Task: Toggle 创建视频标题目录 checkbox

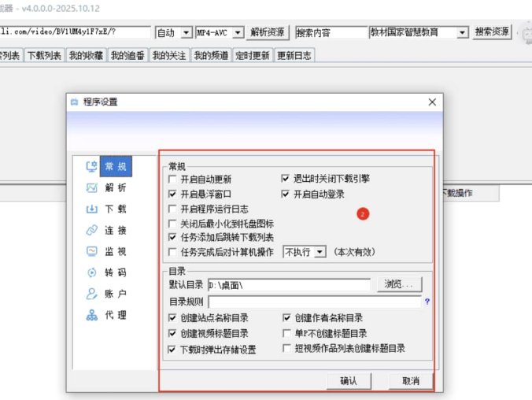Action: (172, 333)
